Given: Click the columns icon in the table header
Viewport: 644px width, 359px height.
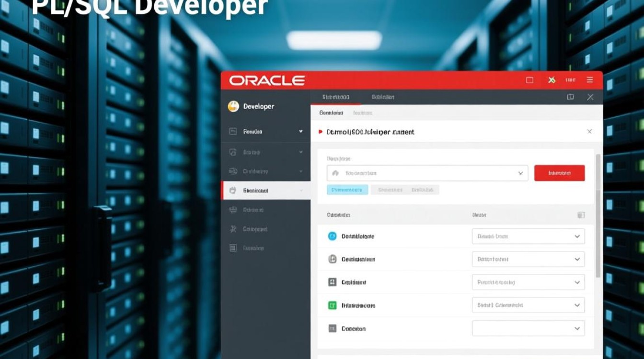Looking at the screenshot, I should coord(581,215).
